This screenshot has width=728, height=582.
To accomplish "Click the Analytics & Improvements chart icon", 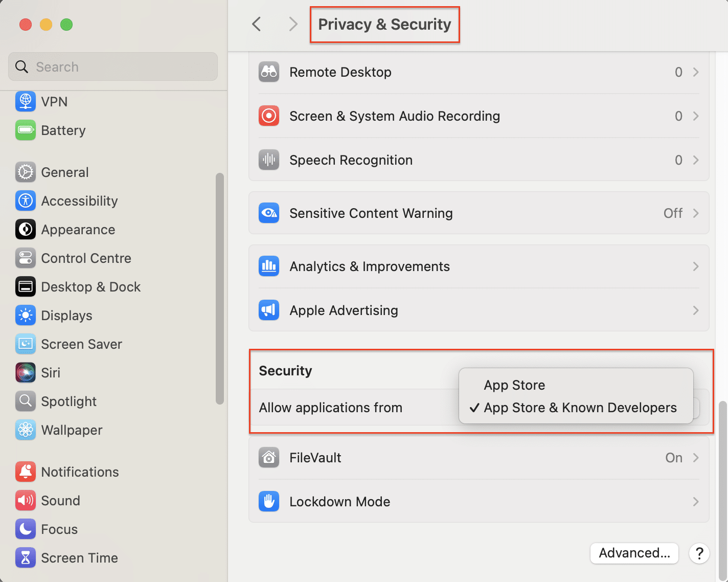I will (x=268, y=266).
